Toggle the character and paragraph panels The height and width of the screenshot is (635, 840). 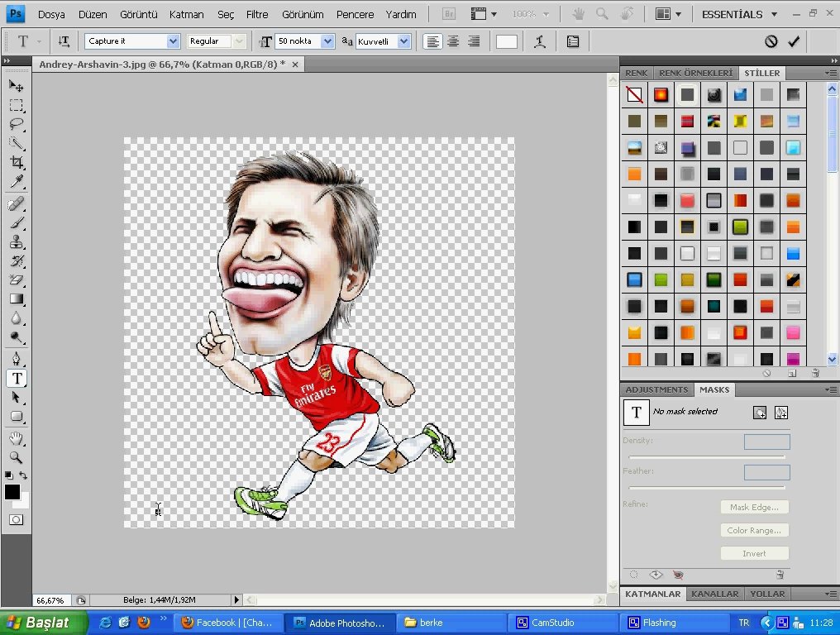(x=573, y=41)
